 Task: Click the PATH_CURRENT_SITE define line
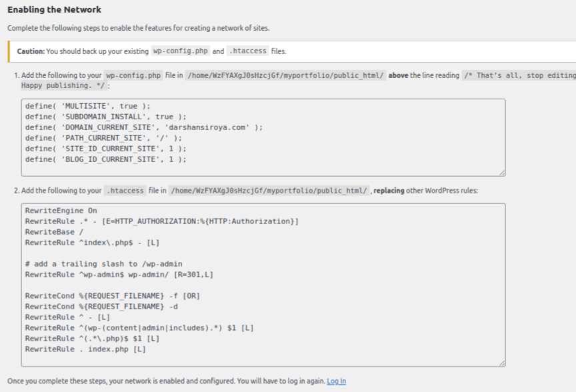click(103, 138)
